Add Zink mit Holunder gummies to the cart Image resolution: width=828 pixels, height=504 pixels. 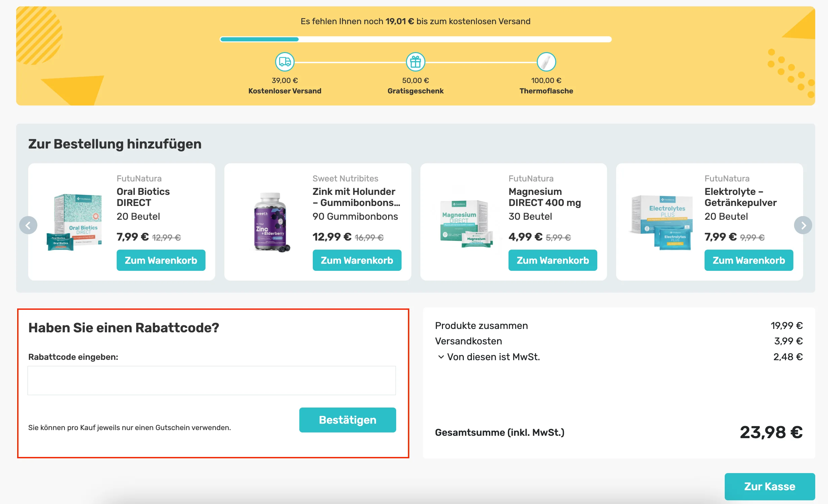pos(356,260)
